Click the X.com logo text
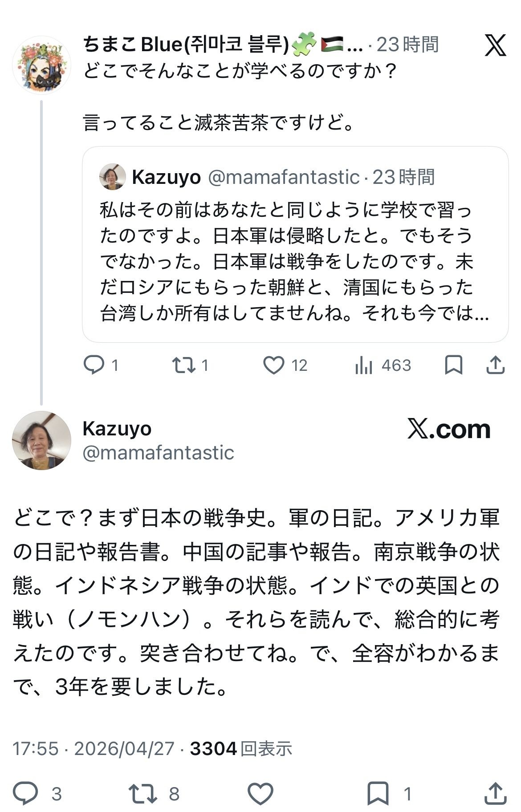Viewport: 521px width, 812px height. (x=449, y=429)
